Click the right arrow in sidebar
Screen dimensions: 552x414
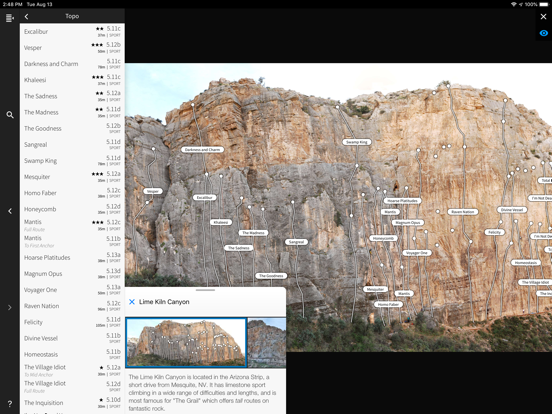tap(10, 307)
